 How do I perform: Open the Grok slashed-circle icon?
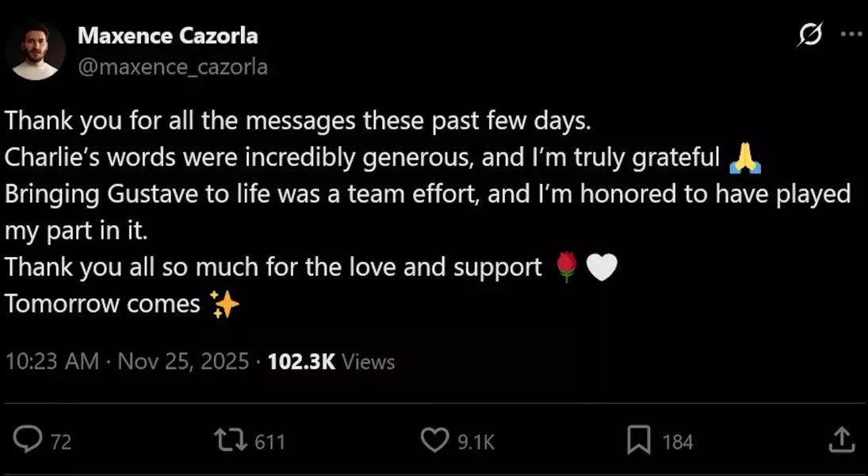tap(809, 34)
